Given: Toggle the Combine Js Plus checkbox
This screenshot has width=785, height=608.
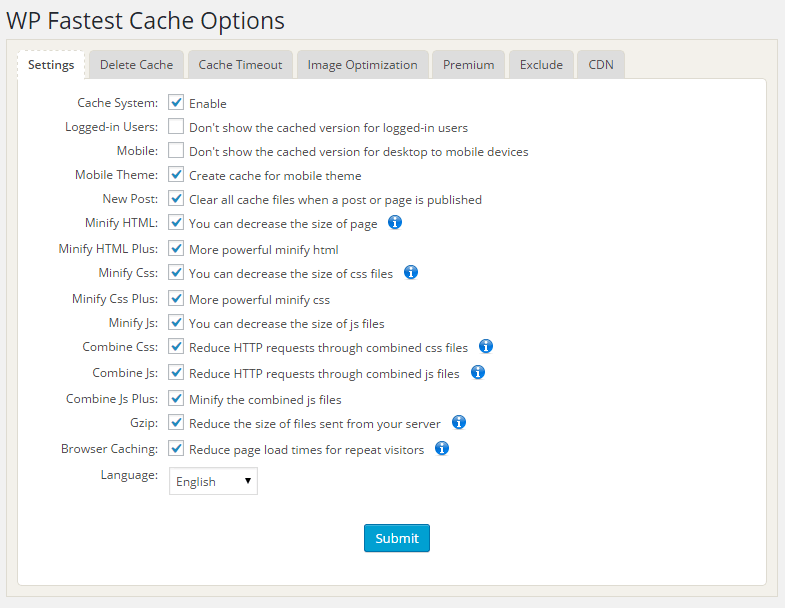Looking at the screenshot, I should [x=176, y=399].
